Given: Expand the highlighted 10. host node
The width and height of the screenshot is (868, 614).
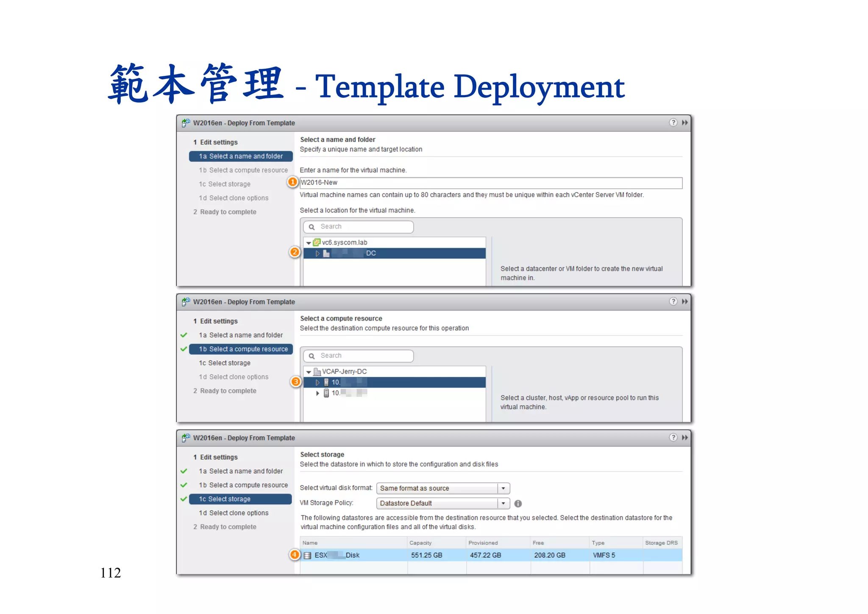Looking at the screenshot, I should point(317,382).
